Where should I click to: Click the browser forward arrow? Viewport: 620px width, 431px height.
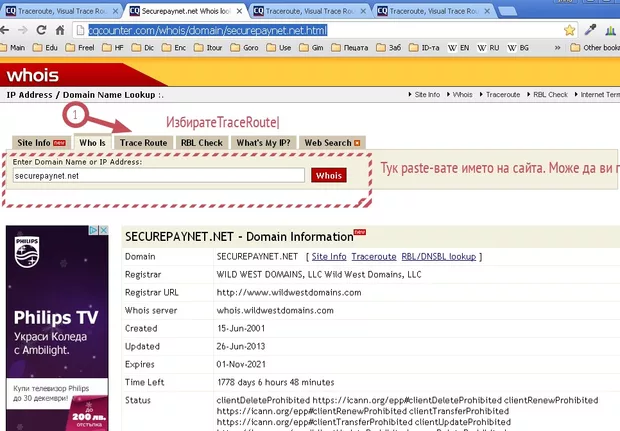[x=23, y=30]
